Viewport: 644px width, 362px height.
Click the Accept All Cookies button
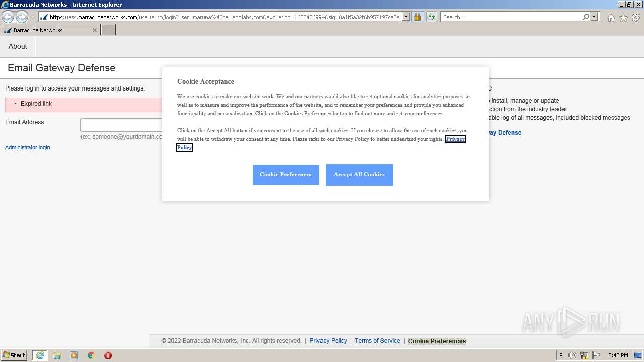click(359, 175)
